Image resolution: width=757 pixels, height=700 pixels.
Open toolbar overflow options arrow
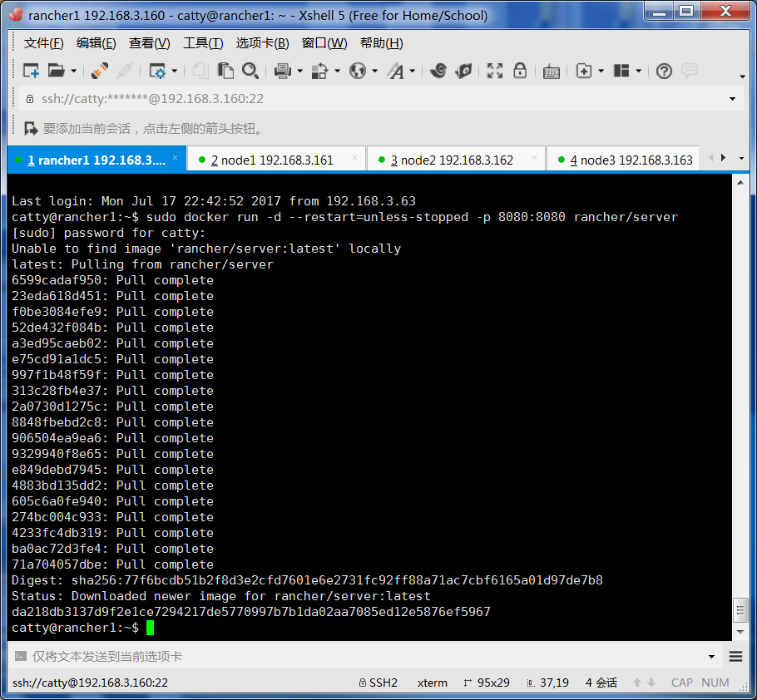[742, 76]
